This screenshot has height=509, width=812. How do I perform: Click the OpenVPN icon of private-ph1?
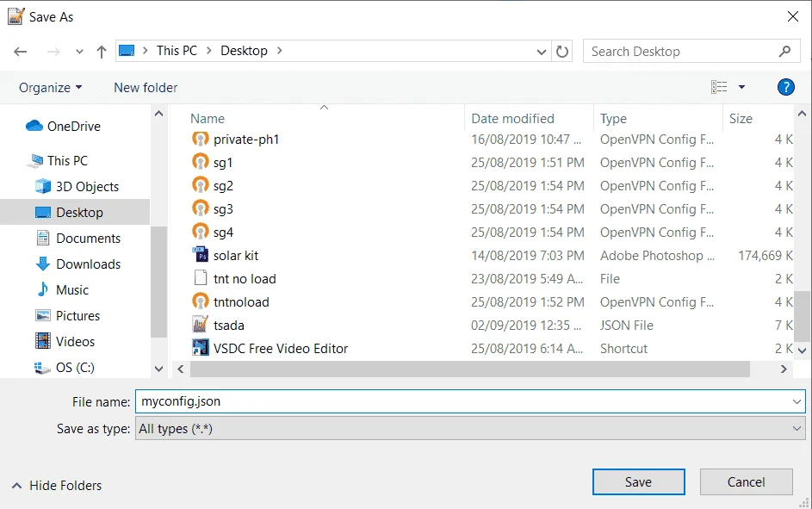point(201,140)
